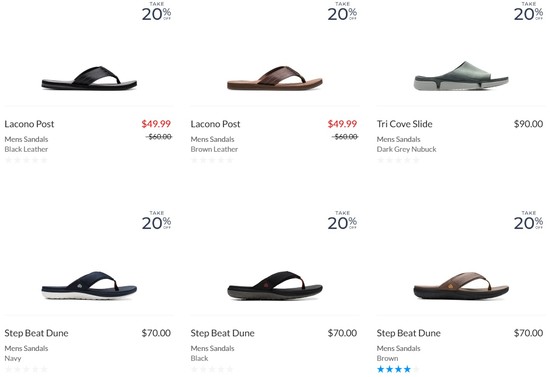Click the blue star rating under Step Beat Dune Brown
The height and width of the screenshot is (377, 550).
click(398, 369)
